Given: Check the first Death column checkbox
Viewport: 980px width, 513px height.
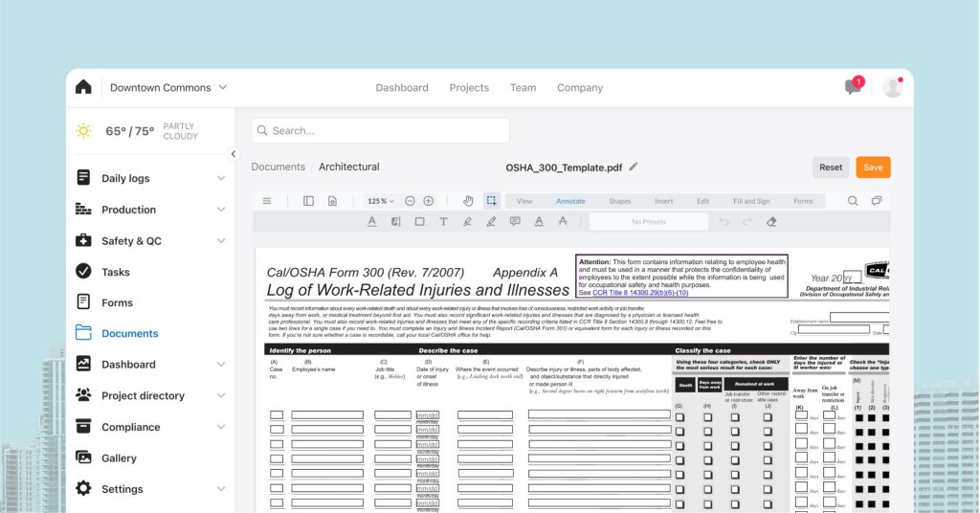Looking at the screenshot, I should point(679,415).
